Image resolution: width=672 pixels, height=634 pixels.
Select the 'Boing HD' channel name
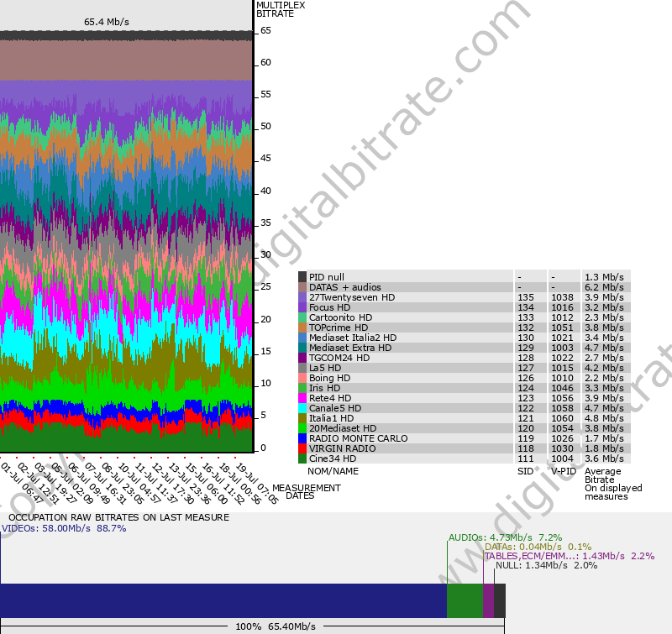(329, 378)
